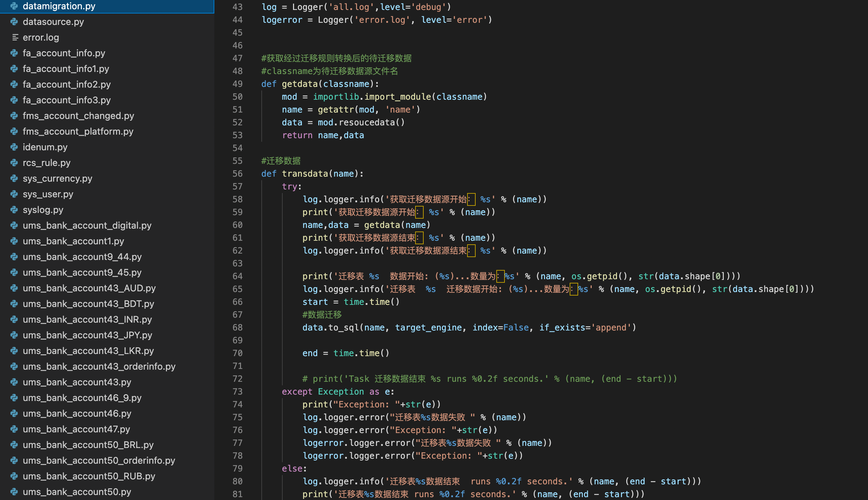868x500 pixels.
Task: Open ums_bank_account43_AUD.py
Action: 107,288
